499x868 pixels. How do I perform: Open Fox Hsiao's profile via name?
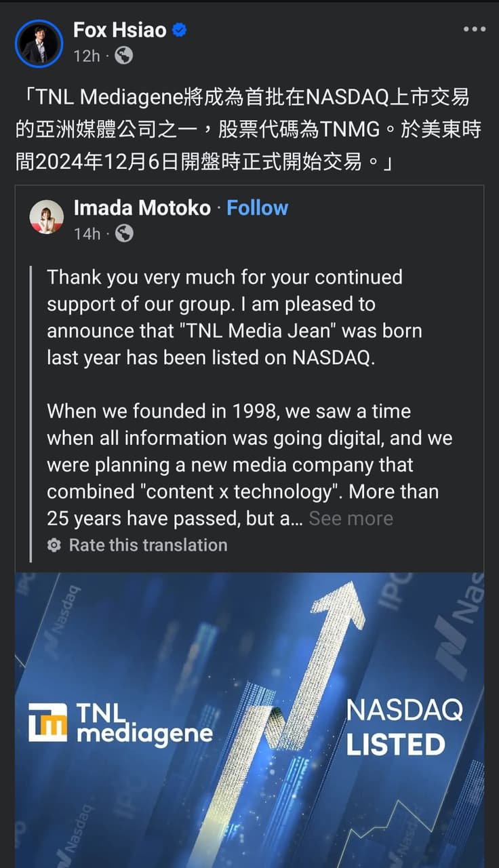[120, 30]
